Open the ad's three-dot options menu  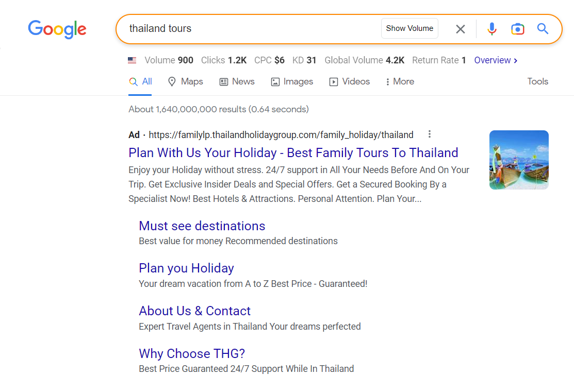(430, 134)
